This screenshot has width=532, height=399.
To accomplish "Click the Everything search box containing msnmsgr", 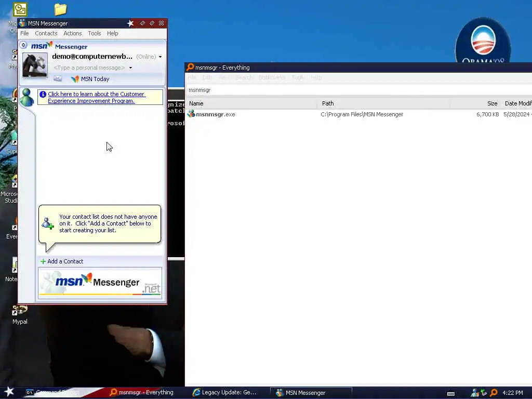I will pos(360,90).
